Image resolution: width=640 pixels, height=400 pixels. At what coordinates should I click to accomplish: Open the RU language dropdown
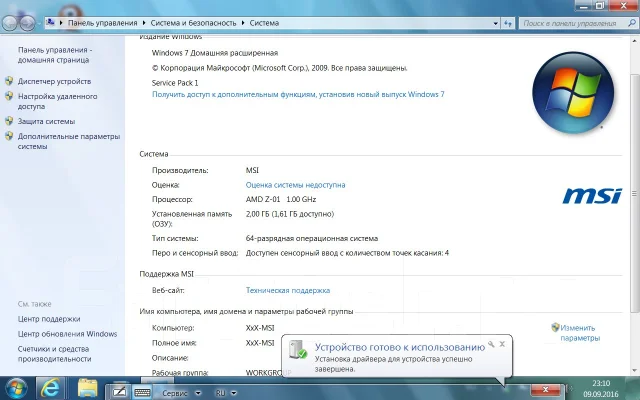click(234, 393)
